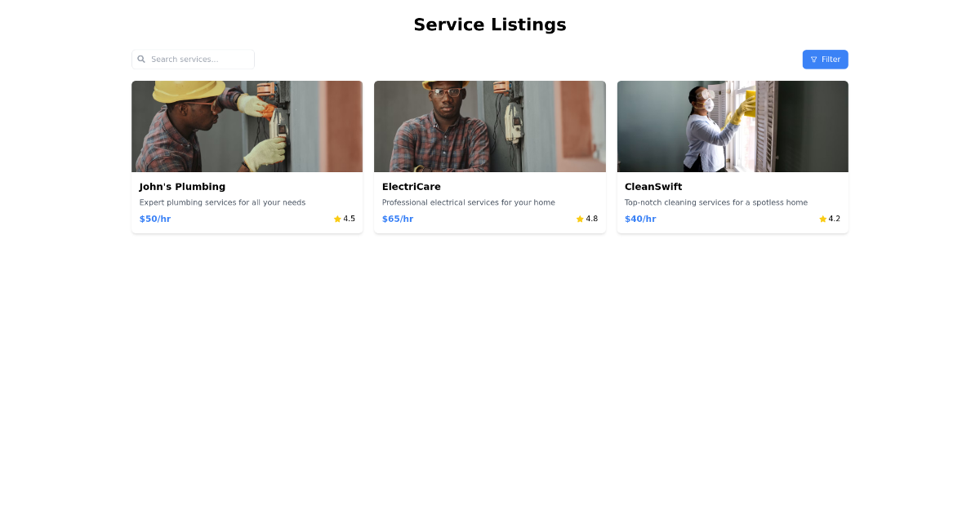Click the star icon next to John's Plumbing rating
Screen dimensions: 980x514
(x=337, y=219)
